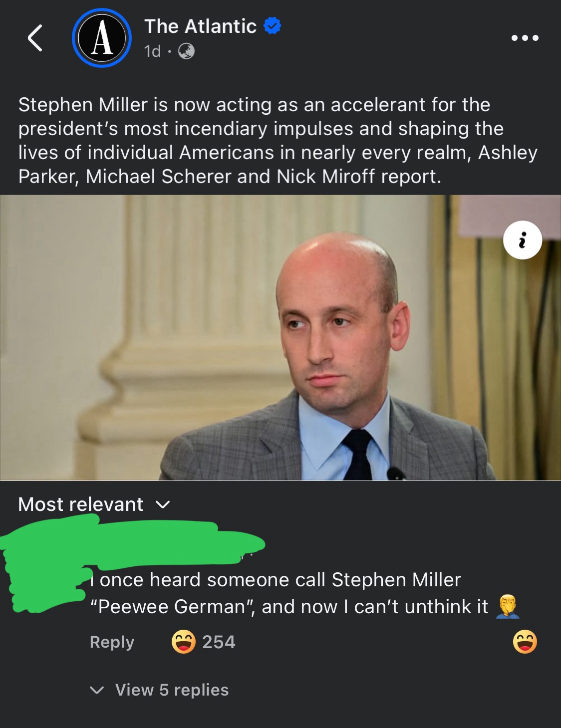Tap the public globe privacy icon
This screenshot has width=561, height=728.
click(186, 51)
